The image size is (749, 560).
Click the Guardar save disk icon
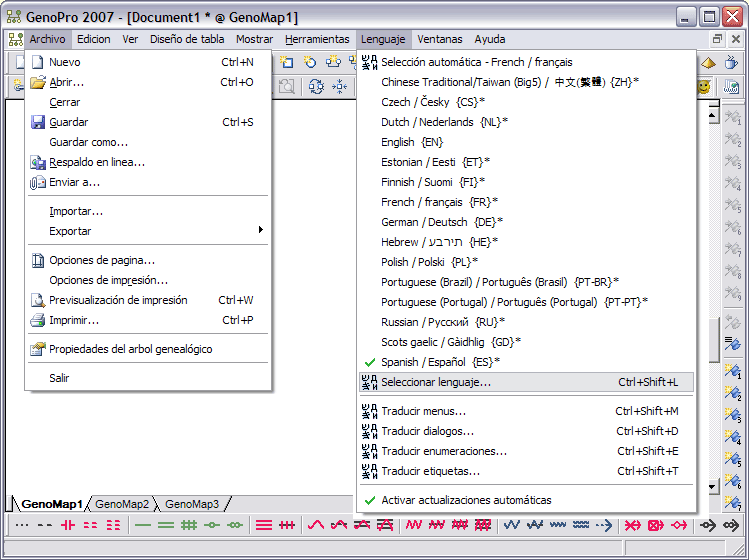pyautogui.click(x=38, y=122)
